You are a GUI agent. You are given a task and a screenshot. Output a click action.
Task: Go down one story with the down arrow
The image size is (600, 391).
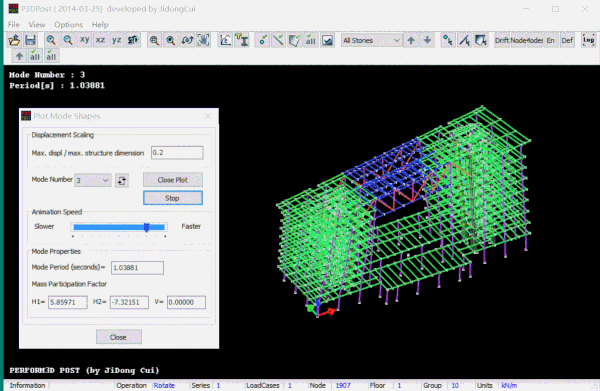click(x=427, y=40)
